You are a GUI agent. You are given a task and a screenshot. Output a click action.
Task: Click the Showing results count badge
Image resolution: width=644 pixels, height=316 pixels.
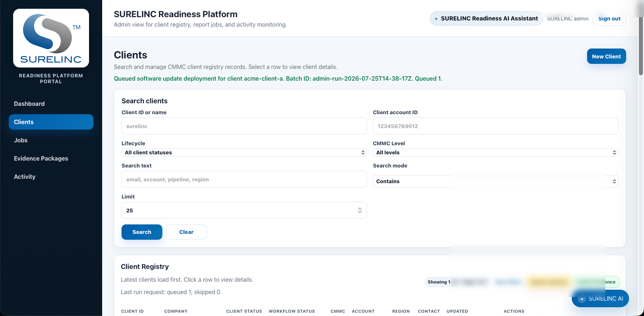[439, 282]
